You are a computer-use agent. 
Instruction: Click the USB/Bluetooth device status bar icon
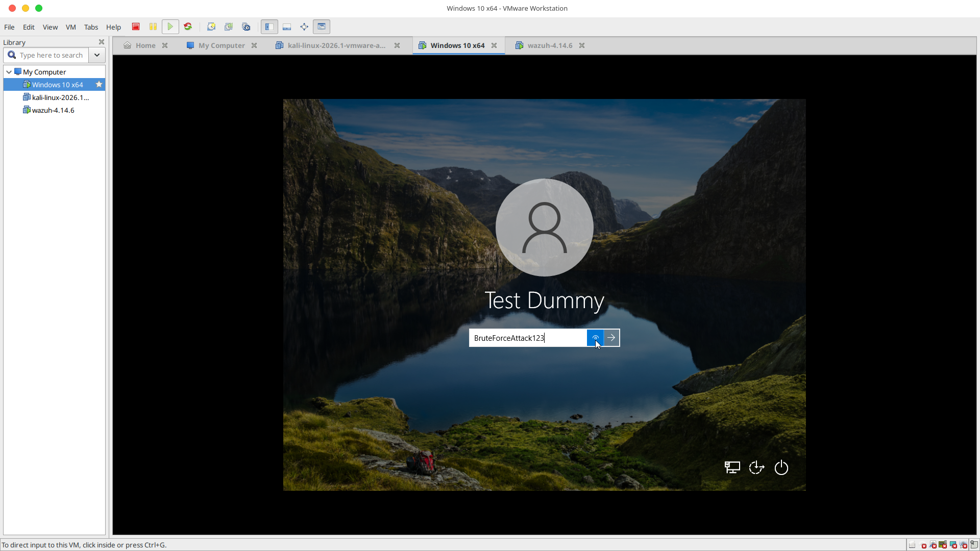tap(963, 544)
